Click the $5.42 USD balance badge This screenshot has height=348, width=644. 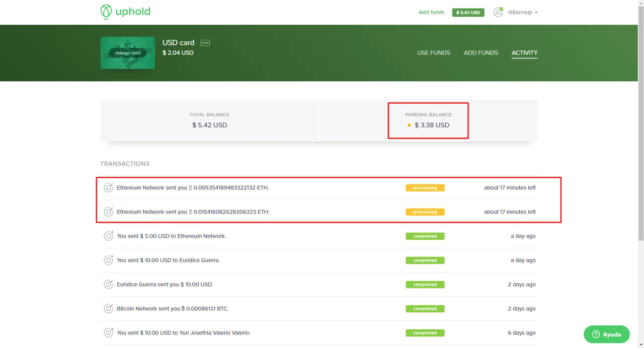pyautogui.click(x=468, y=12)
